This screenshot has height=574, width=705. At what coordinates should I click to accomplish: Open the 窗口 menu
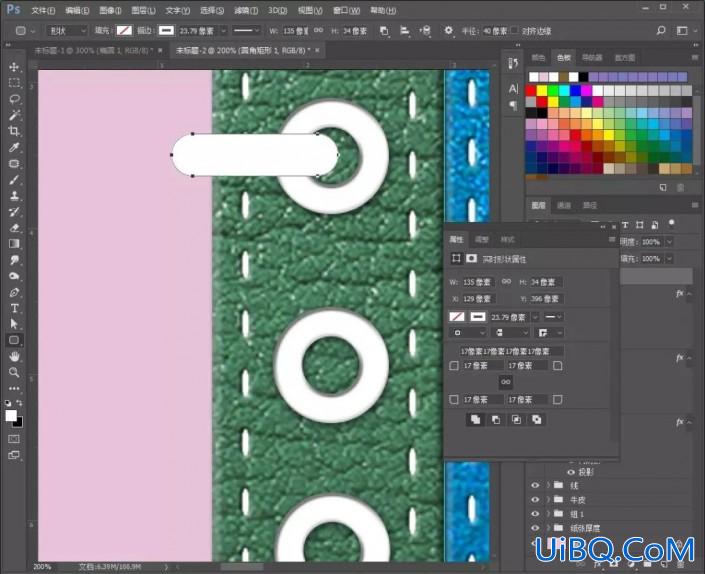pos(347,10)
